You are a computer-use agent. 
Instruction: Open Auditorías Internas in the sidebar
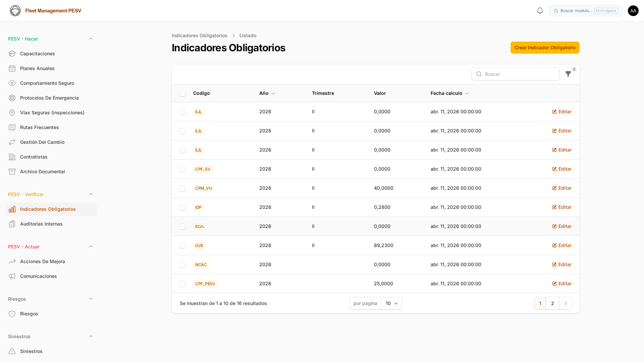51,224
